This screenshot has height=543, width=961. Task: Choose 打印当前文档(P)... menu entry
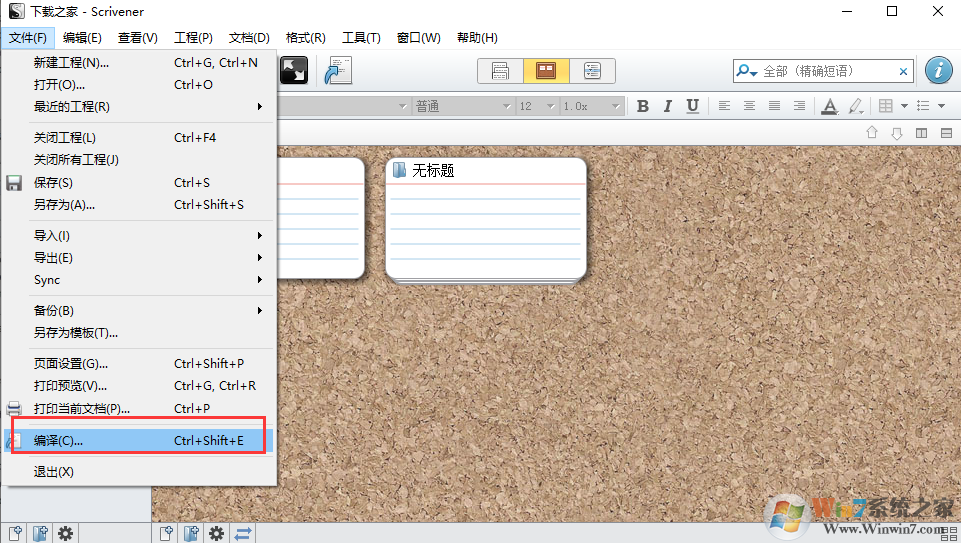pyautogui.click(x=139, y=409)
